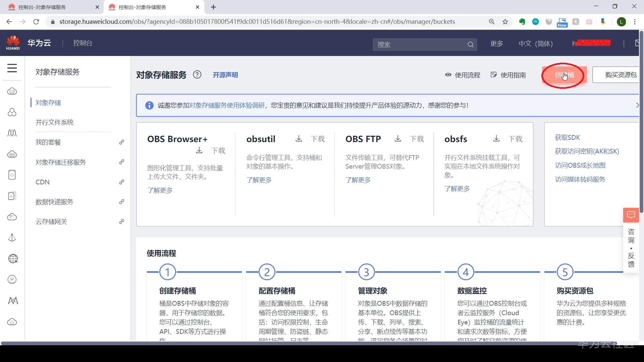
Task: Click the download icon for obsutil
Action: 299,138
